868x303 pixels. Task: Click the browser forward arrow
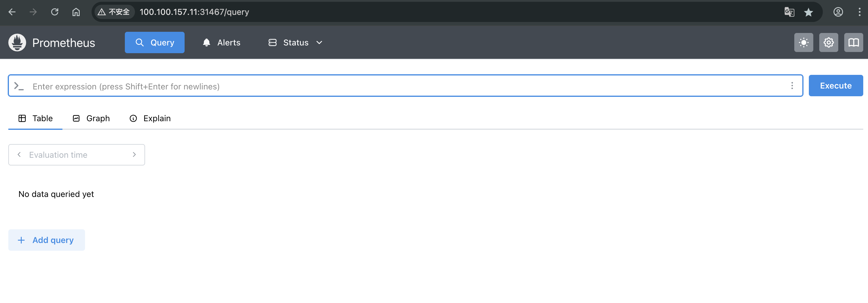pyautogui.click(x=33, y=12)
